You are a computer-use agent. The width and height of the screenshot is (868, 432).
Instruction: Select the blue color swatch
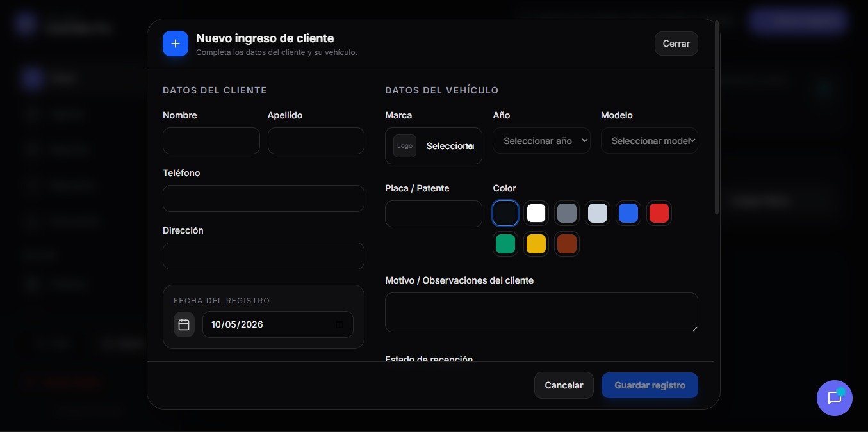pyautogui.click(x=628, y=213)
